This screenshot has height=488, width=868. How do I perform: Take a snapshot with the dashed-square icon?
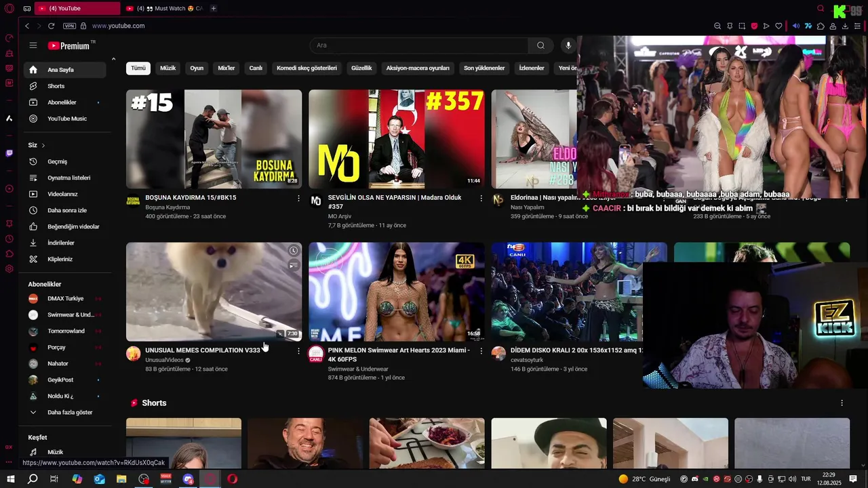click(742, 26)
